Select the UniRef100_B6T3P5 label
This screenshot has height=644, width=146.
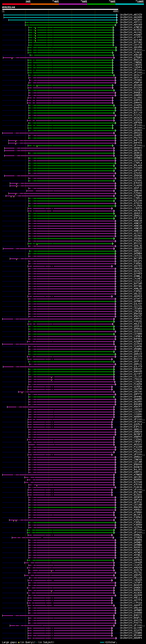point(131,259)
